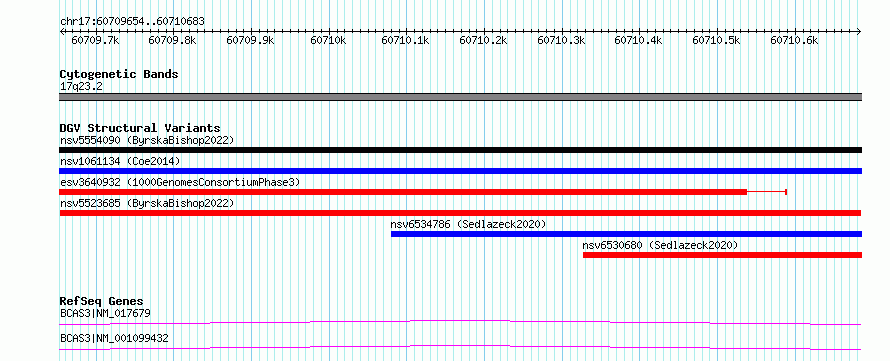Click the ruler's right arrow end
Image resolution: width=890 pixels, height=361 pixels.
pyautogui.click(x=859, y=31)
